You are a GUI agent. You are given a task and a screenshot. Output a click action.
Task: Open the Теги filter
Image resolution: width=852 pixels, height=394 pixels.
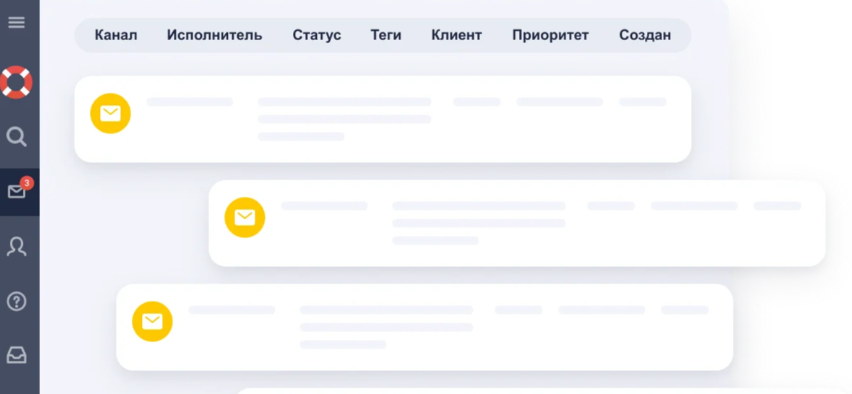[386, 35]
